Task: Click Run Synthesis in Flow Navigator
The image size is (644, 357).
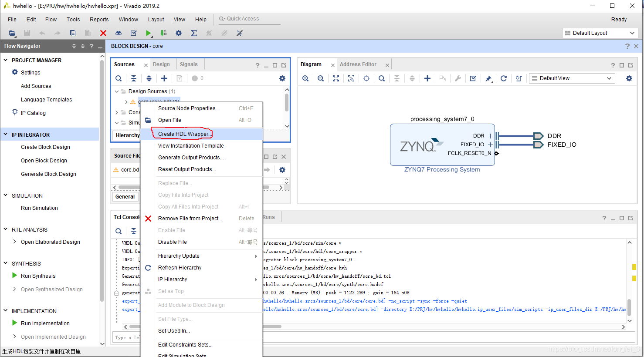Action: 38,276
